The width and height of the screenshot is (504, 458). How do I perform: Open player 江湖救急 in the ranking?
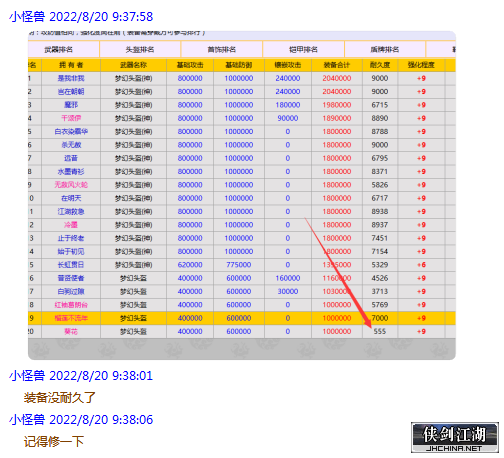71,212
